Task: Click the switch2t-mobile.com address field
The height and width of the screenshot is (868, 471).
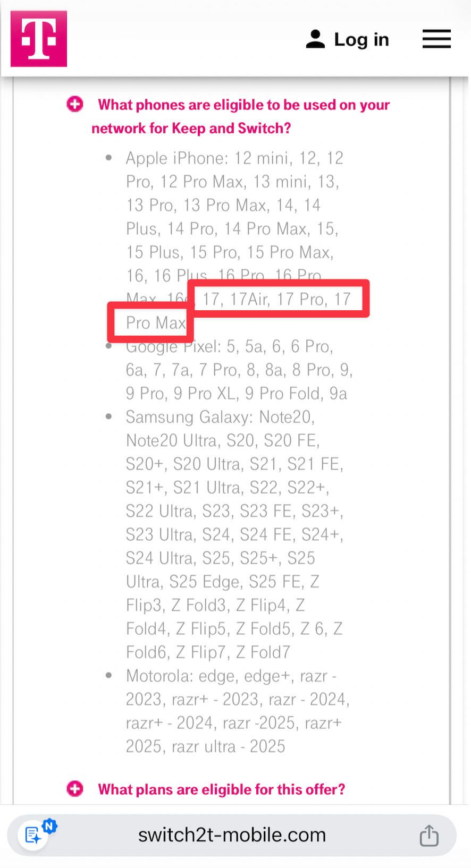Action: (232, 835)
